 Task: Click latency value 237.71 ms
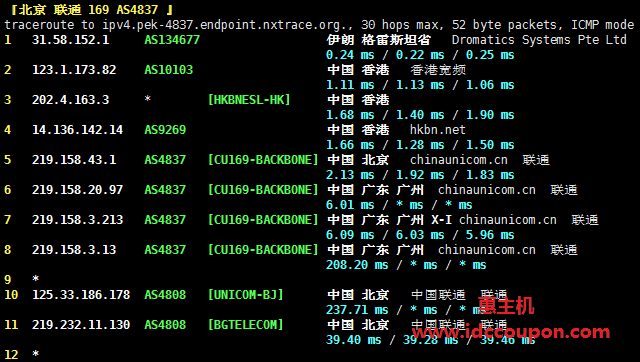[x=357, y=310]
